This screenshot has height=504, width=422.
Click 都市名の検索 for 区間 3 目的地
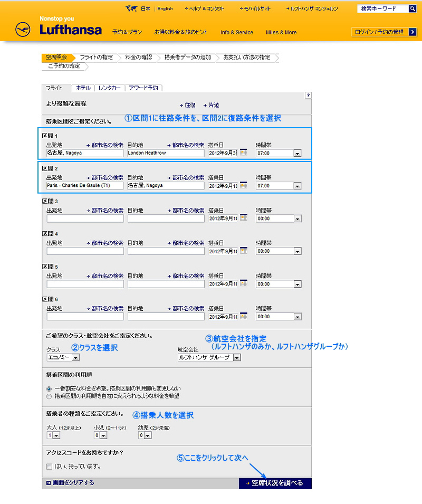[x=186, y=211]
